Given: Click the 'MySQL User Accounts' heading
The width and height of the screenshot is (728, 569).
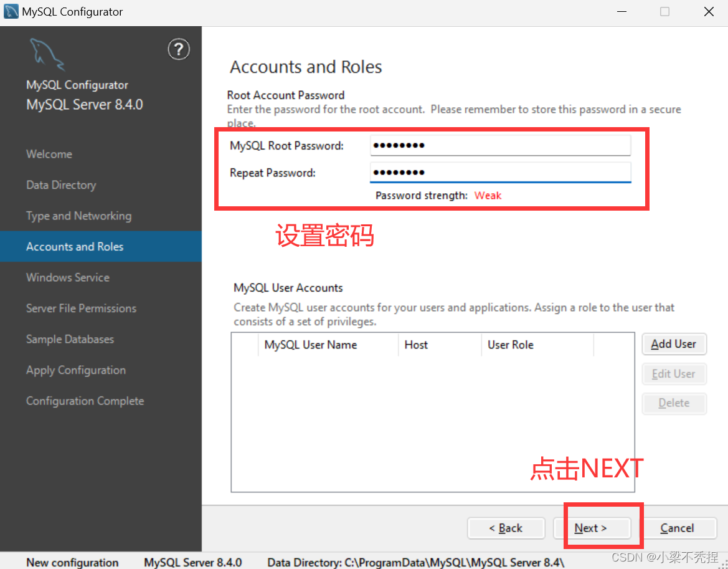Looking at the screenshot, I should (288, 288).
